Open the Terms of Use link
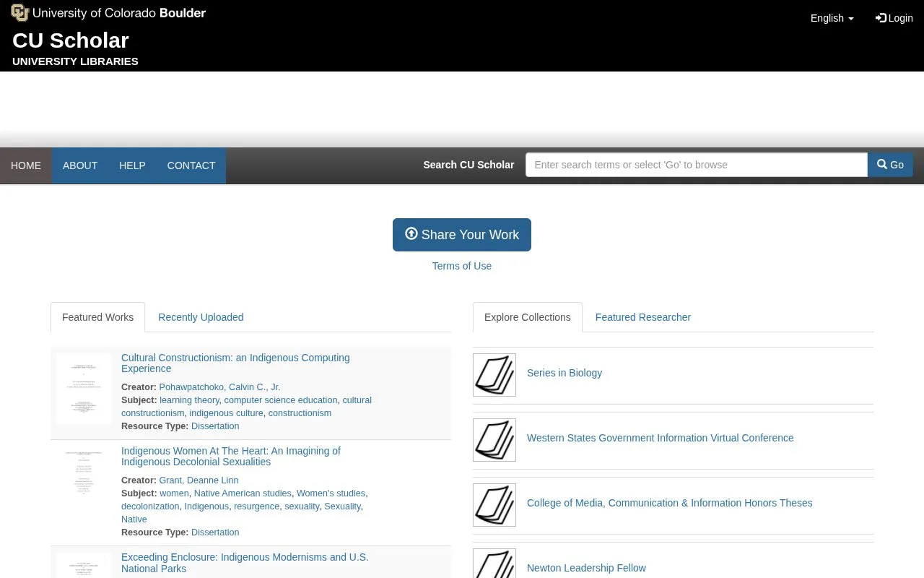Screen dimensions: 924x578 [462, 266]
